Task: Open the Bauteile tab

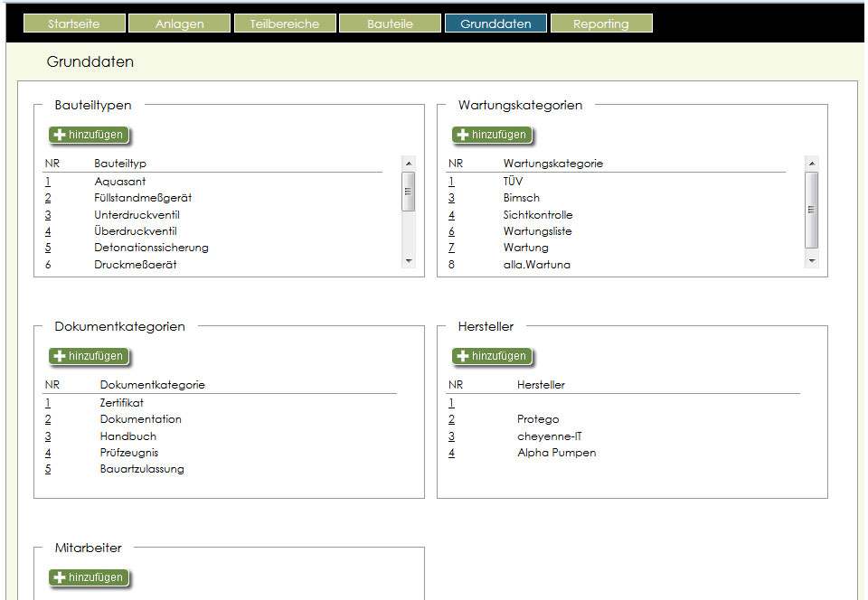Action: (x=390, y=23)
